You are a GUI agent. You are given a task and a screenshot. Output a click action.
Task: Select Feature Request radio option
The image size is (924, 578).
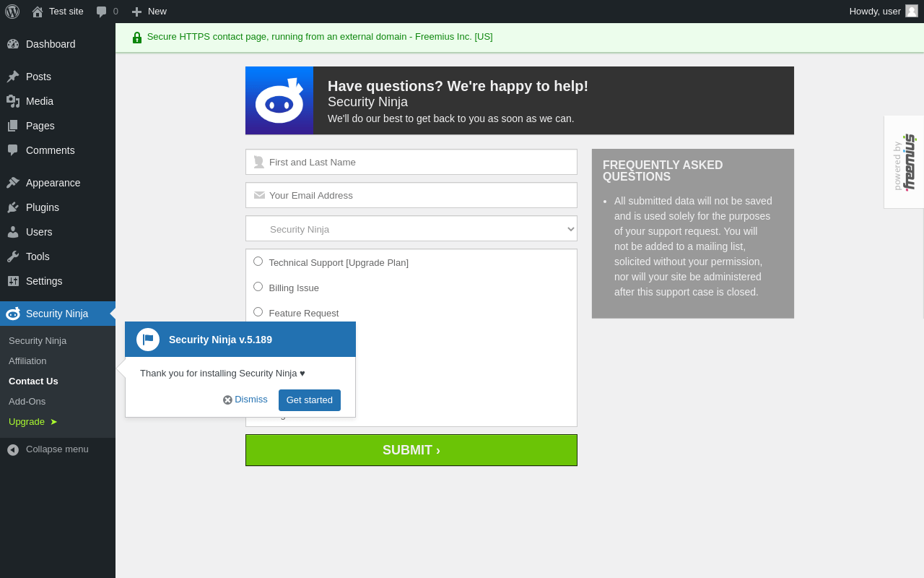click(x=258, y=312)
